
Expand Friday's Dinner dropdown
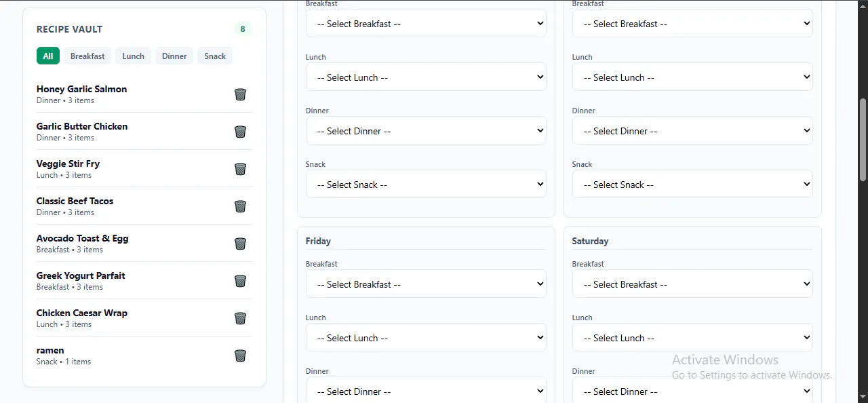point(426,390)
